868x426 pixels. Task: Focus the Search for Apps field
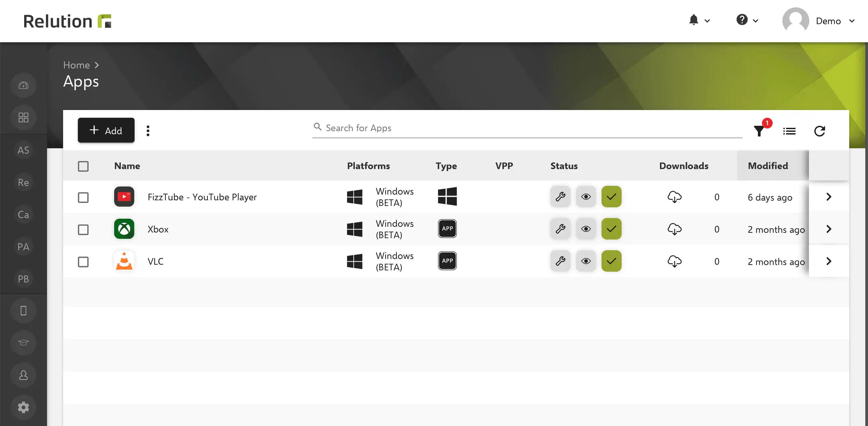[x=527, y=128]
